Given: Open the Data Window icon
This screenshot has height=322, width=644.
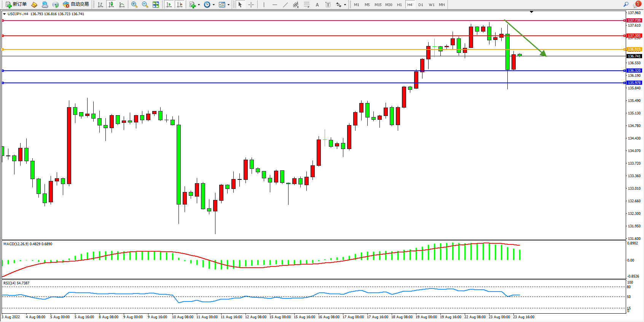Looking at the screenshot, I should (x=45, y=5).
